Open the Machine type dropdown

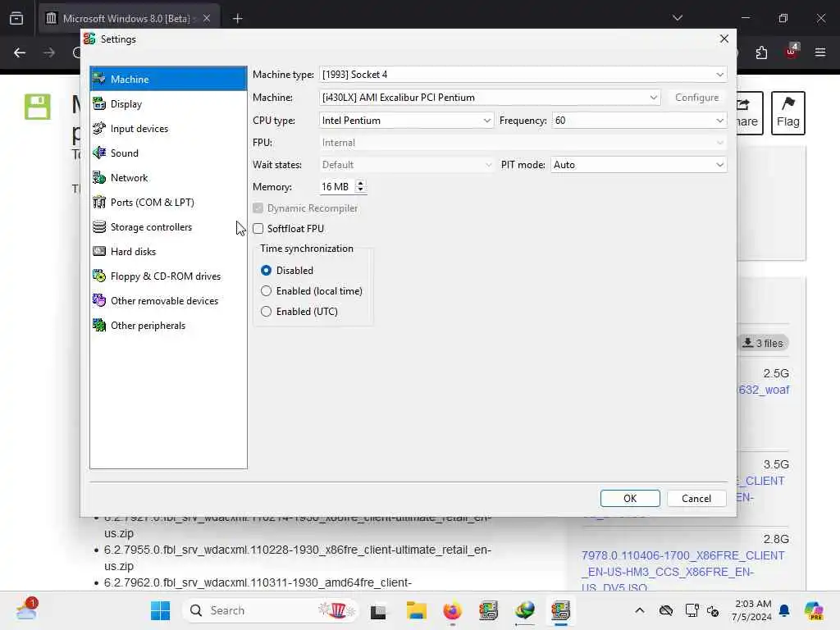(x=523, y=75)
